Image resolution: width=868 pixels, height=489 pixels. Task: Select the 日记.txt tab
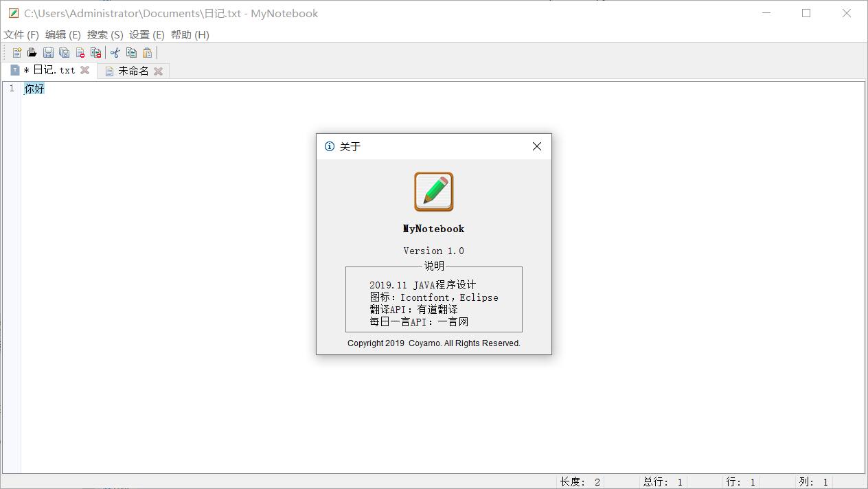point(49,70)
